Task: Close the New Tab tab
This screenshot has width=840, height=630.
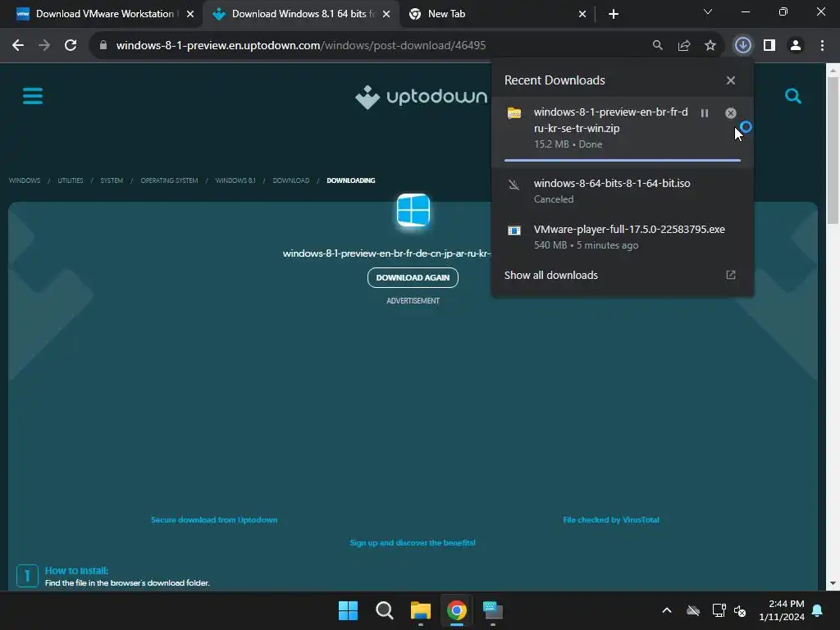Action: tap(582, 14)
